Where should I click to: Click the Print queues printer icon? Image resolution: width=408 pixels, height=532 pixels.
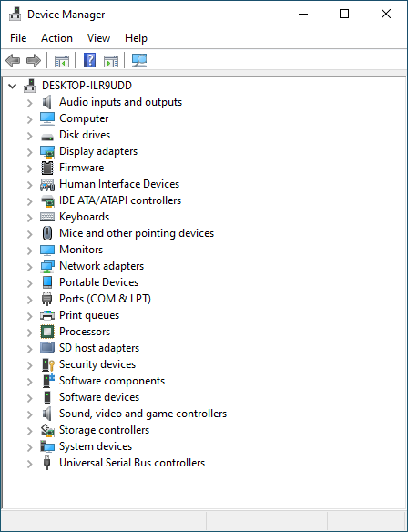coord(47,315)
